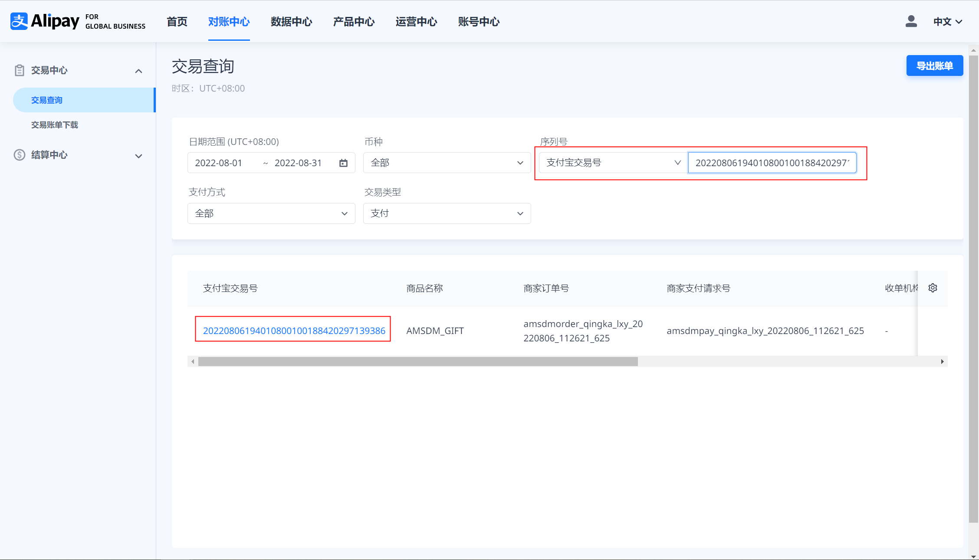The image size is (979, 560).
Task: Click the 交易中心 clipboard icon
Action: [20, 70]
